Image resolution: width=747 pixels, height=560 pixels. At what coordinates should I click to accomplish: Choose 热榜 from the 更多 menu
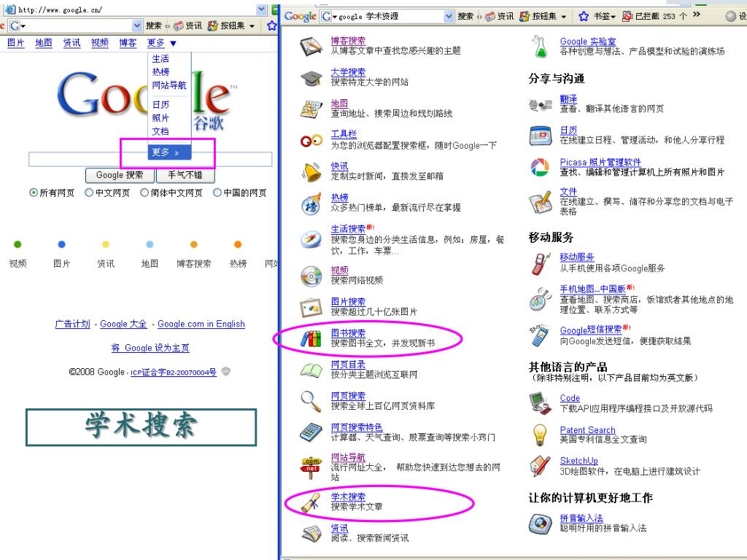160,72
